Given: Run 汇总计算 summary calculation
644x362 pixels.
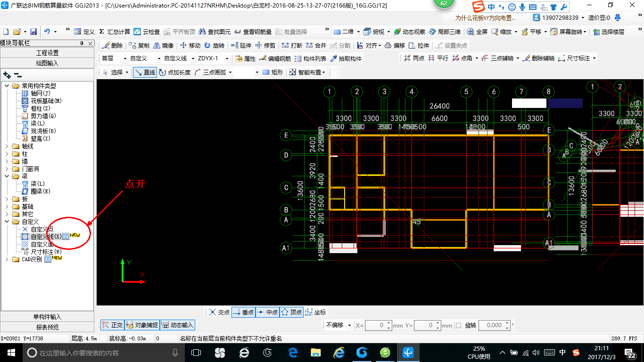Looking at the screenshot, I should (115, 32).
